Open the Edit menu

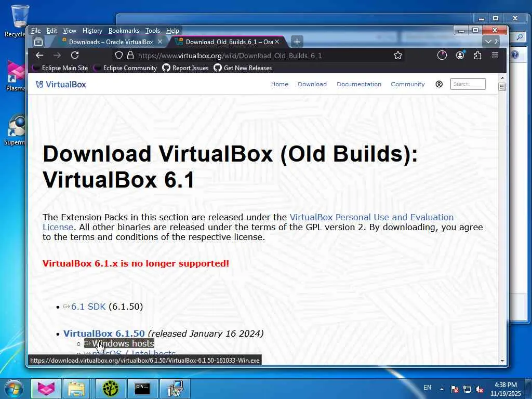click(x=51, y=31)
